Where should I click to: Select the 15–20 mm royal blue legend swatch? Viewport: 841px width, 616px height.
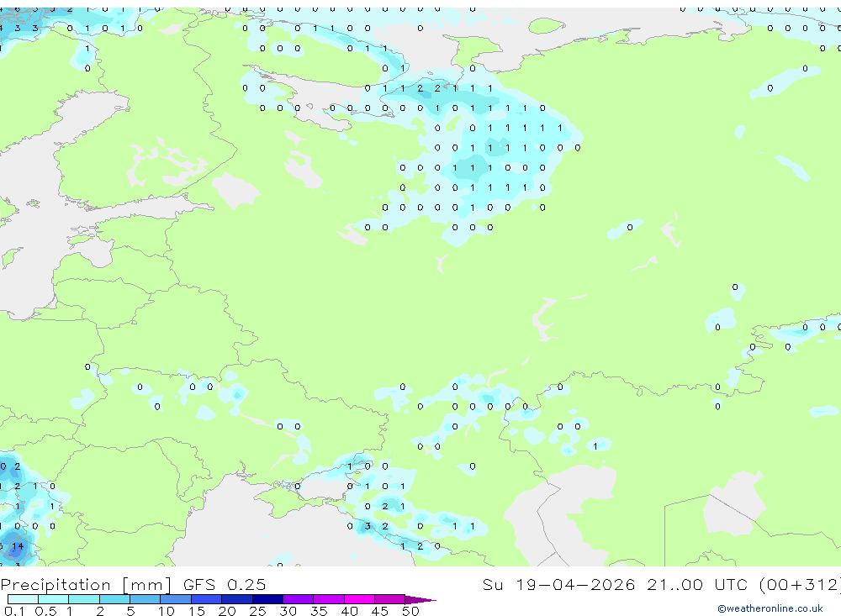[x=206, y=599]
